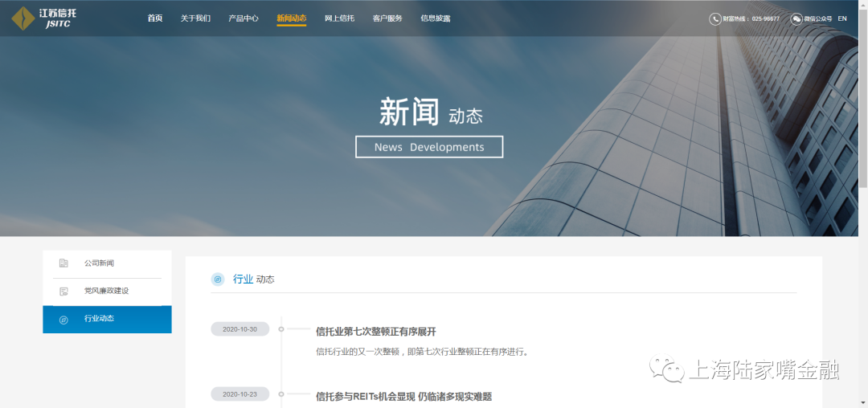This screenshot has height=408, width=868.
Task: Click the scrollbar up arrow
Action: tap(863, 5)
